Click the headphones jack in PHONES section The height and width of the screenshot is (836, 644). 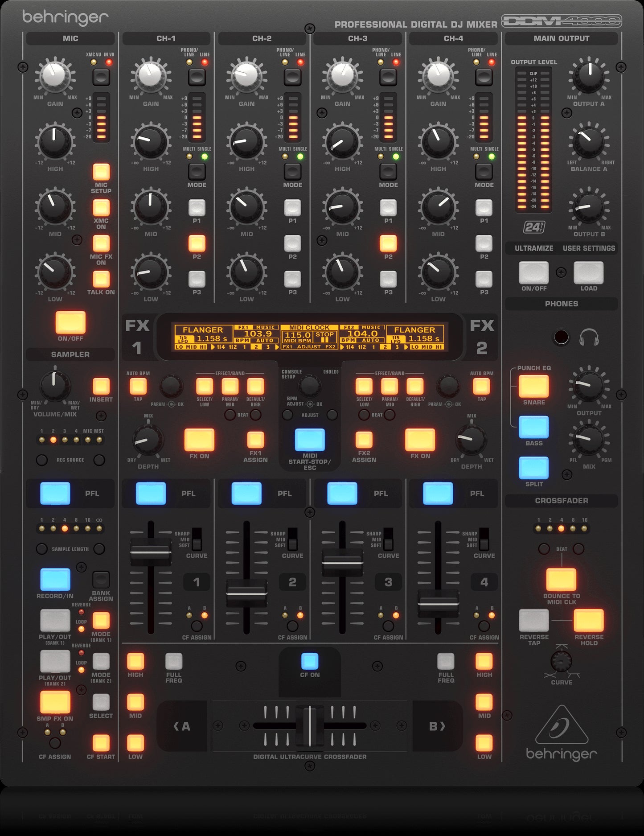coord(561,337)
